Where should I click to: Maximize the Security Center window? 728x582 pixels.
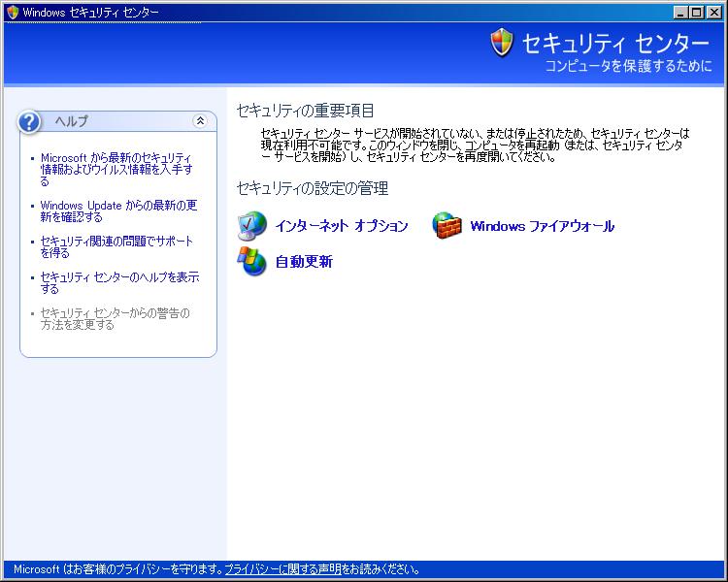[x=698, y=12]
